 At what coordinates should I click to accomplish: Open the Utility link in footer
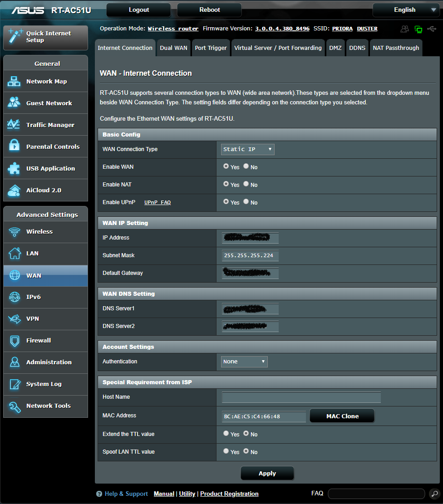click(187, 494)
